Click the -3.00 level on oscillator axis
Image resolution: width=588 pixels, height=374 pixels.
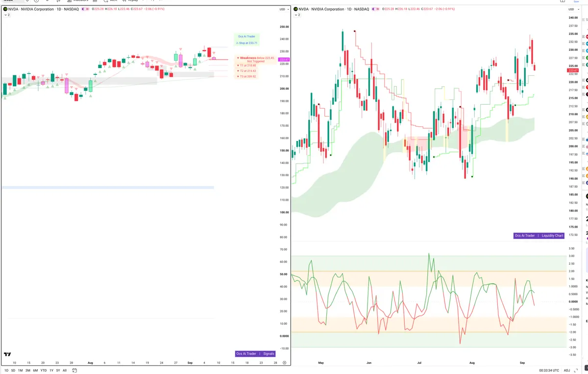coord(572,347)
